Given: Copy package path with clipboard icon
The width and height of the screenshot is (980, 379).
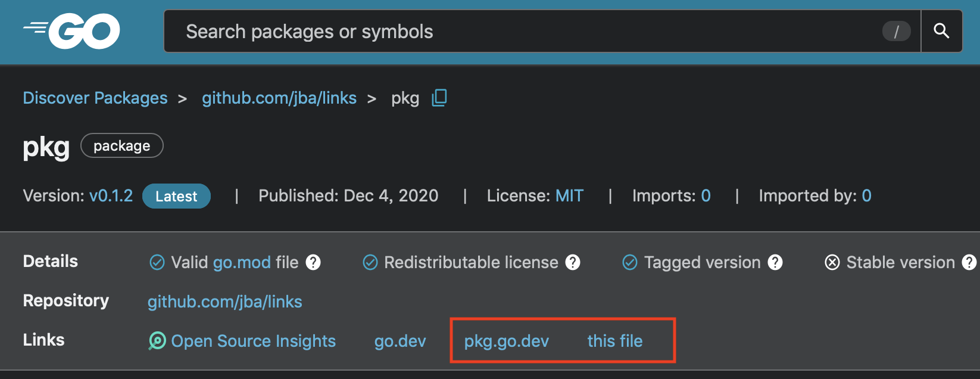Looking at the screenshot, I should point(439,98).
